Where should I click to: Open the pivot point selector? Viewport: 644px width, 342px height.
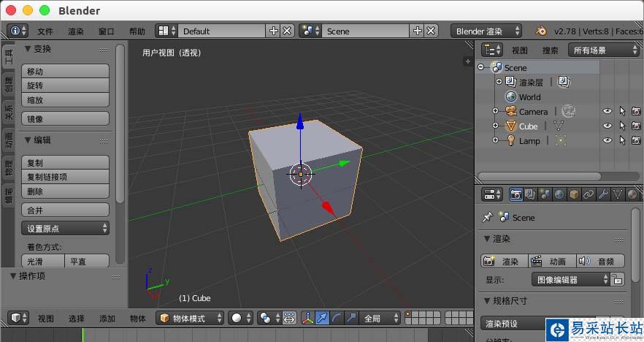[269, 318]
